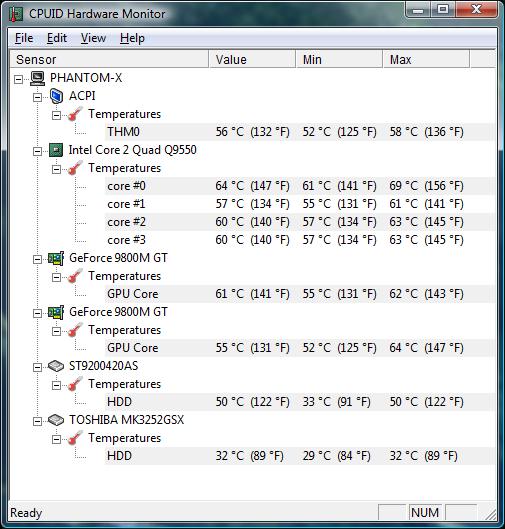505x529 pixels.
Task: Collapse the Intel Core 2 Quad Q9550 node
Action: click(x=37, y=151)
